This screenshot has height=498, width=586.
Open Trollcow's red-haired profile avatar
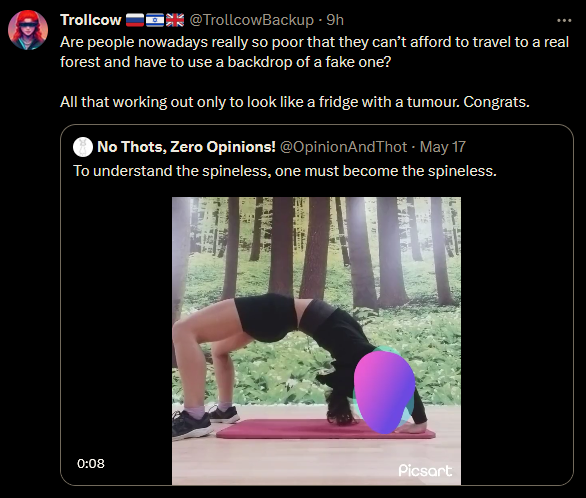pos(28,30)
